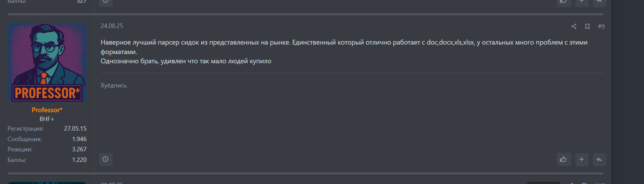Click the partially visible reply arrow above post #9

599,2
